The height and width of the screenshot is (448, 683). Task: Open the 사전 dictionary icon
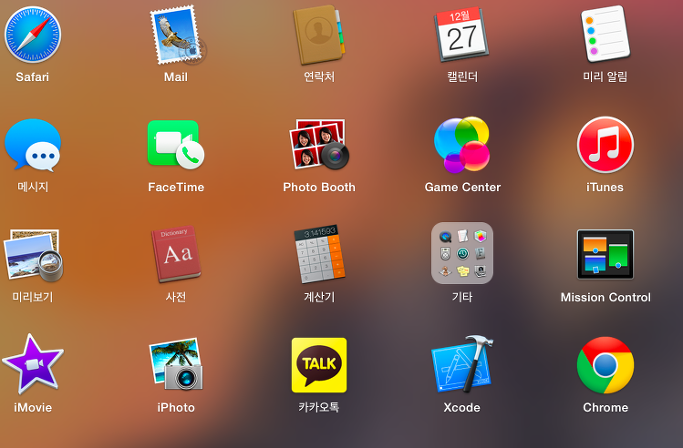pyautogui.click(x=176, y=255)
